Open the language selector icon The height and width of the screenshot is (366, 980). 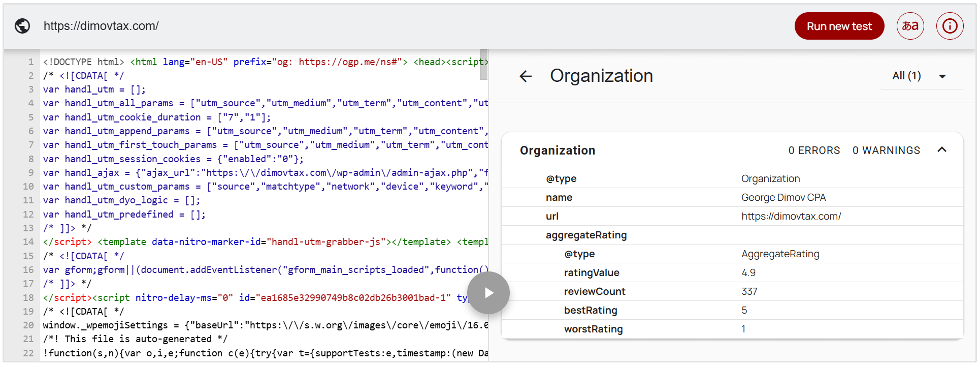coord(910,26)
